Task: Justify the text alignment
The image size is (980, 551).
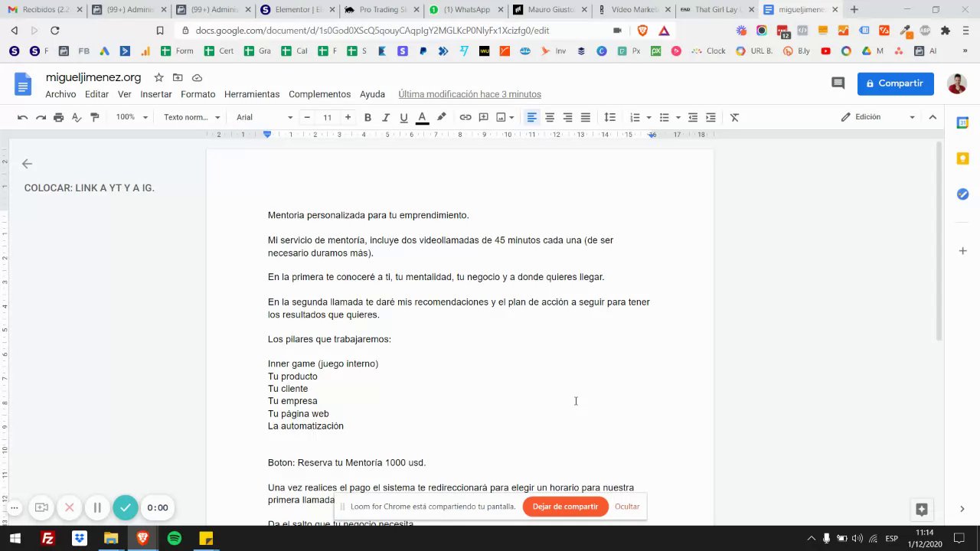Action: (x=586, y=117)
